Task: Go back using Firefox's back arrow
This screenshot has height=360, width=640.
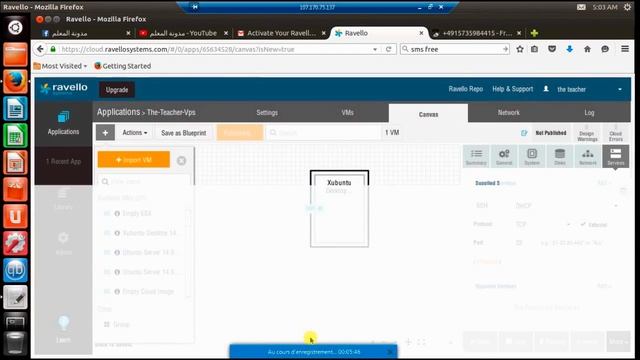Action: 40,49
